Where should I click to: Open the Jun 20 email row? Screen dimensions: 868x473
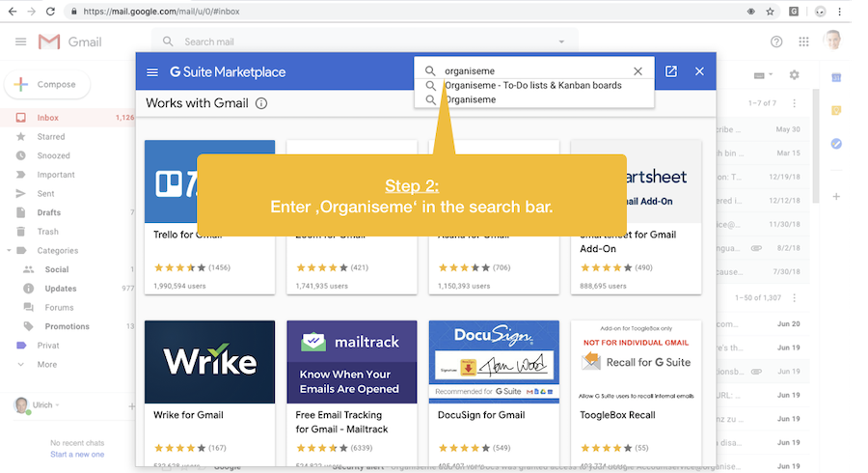point(762,324)
